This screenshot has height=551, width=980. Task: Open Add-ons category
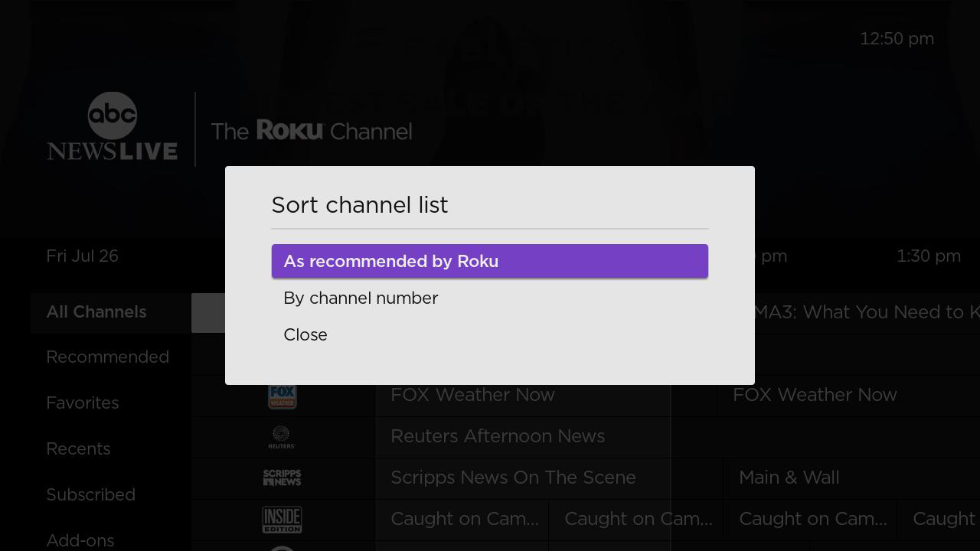(x=80, y=540)
